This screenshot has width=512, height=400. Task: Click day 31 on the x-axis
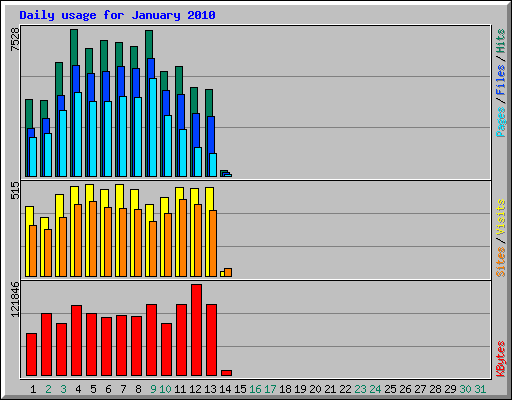[480, 389]
